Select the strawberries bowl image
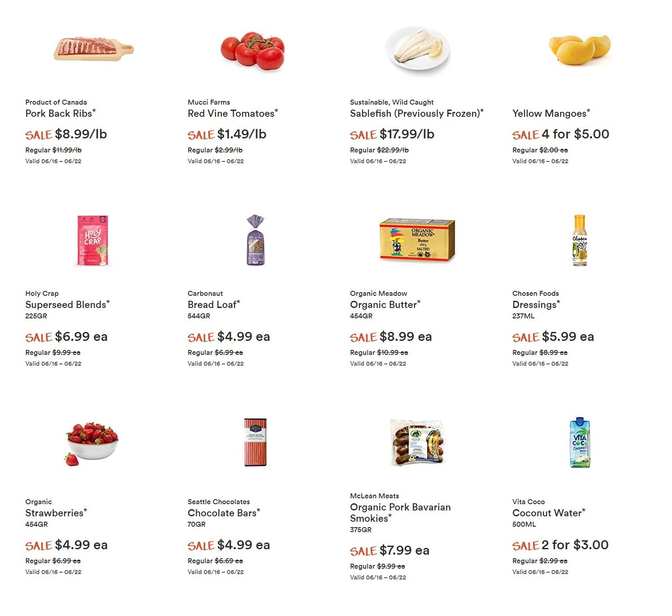Screen dimensions: 672x616 (92, 443)
